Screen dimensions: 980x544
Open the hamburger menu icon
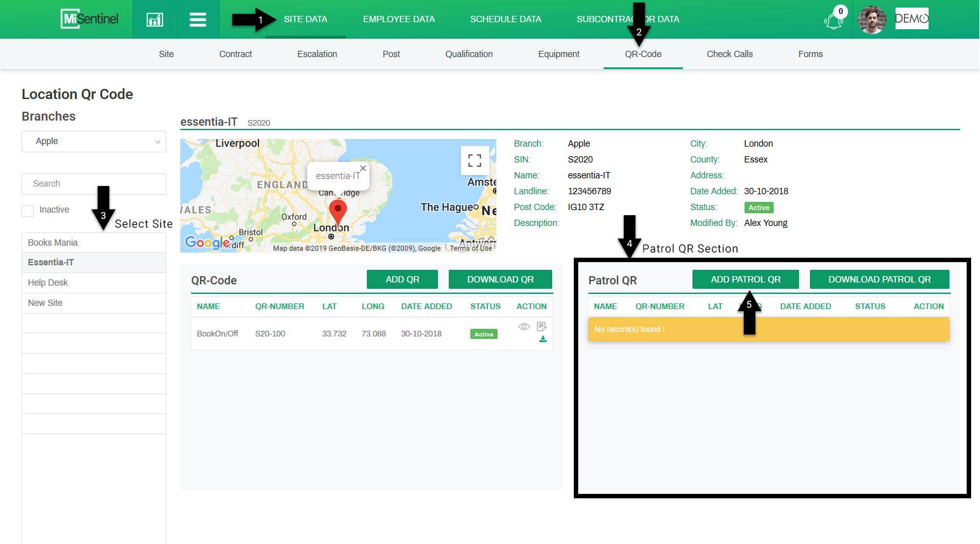point(197,20)
